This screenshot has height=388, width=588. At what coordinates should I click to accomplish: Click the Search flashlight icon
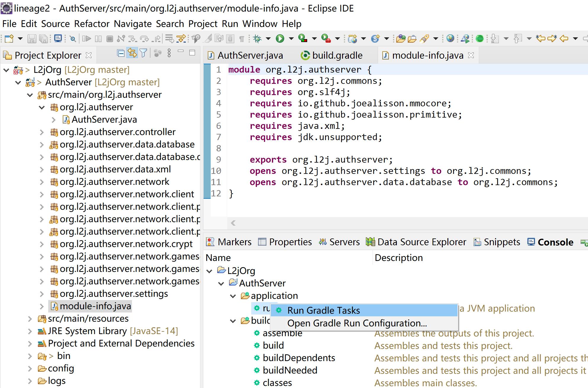424,39
